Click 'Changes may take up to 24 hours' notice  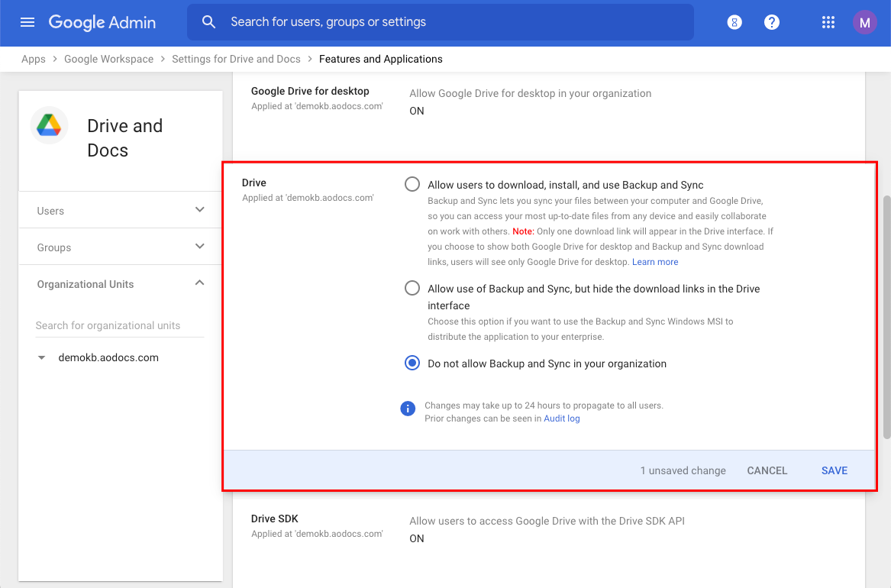544,405
